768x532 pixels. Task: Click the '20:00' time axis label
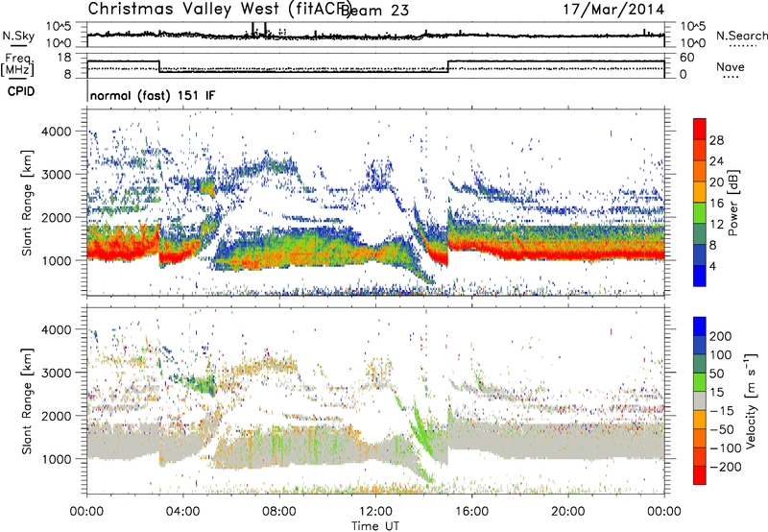point(567,512)
